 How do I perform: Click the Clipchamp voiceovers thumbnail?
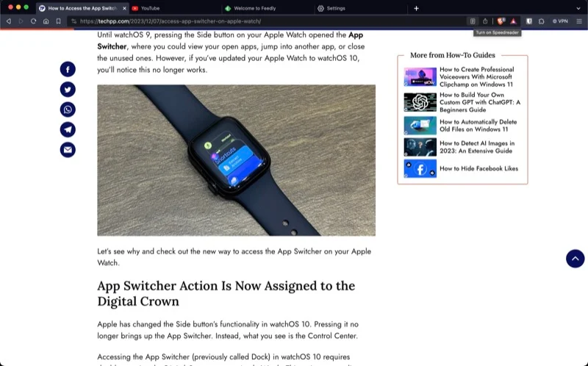pos(420,77)
